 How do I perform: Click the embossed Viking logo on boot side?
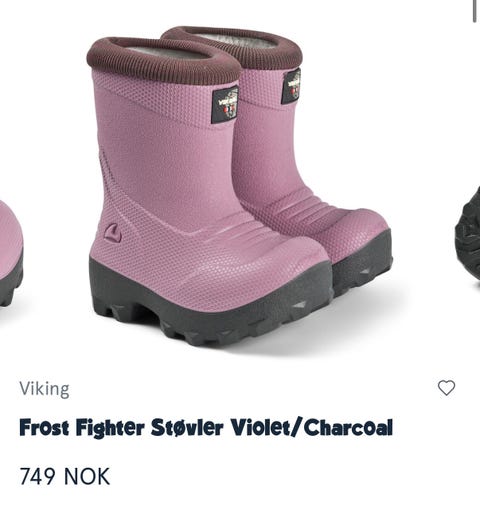pyautogui.click(x=112, y=232)
